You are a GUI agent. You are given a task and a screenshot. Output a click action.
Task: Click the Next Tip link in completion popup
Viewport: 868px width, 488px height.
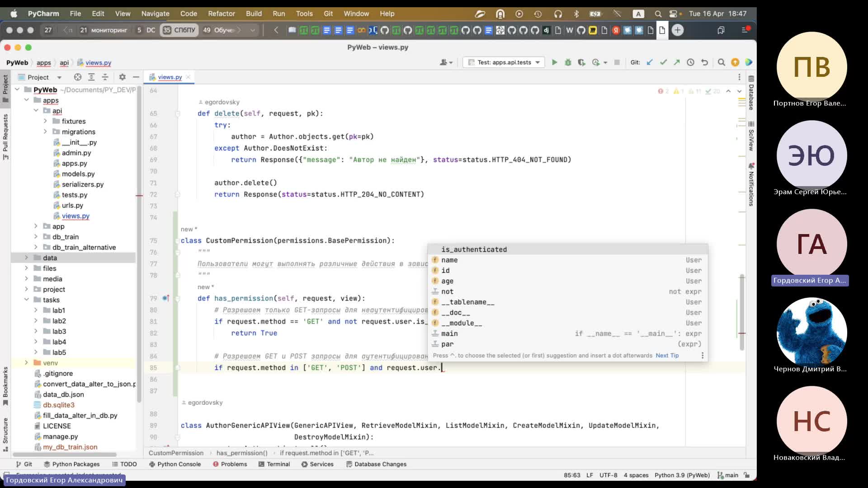(x=667, y=356)
